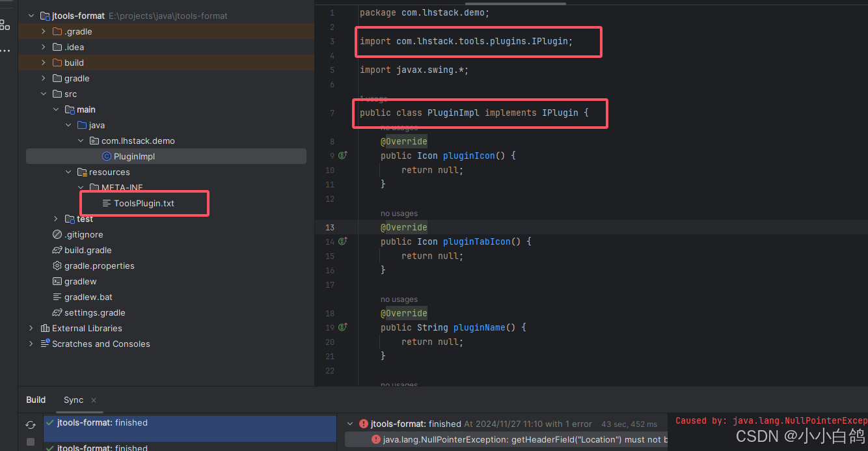Click the gradlew terminal file icon
Screen dimensions: 868x451
[57, 281]
